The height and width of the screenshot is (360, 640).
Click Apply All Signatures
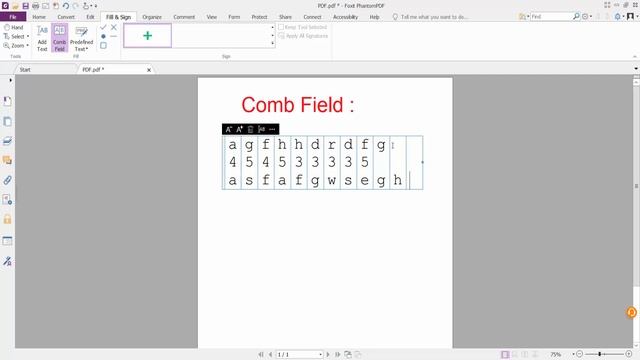point(303,36)
